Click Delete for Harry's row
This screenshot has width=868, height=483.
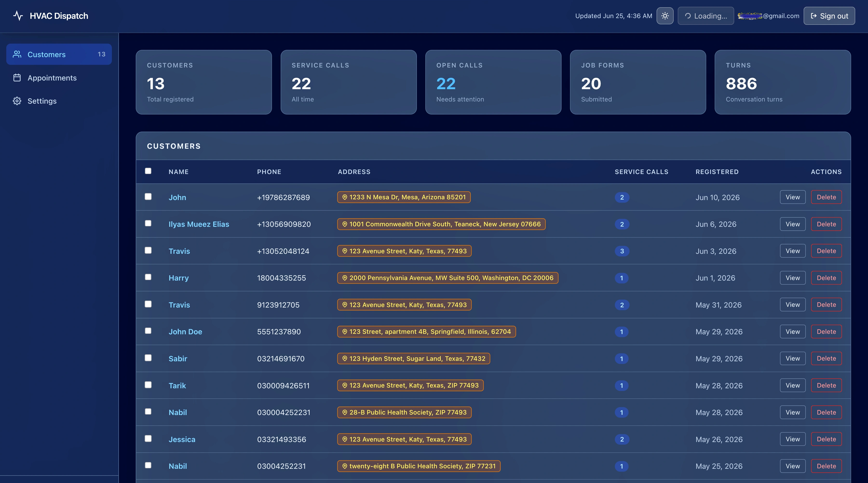(826, 278)
